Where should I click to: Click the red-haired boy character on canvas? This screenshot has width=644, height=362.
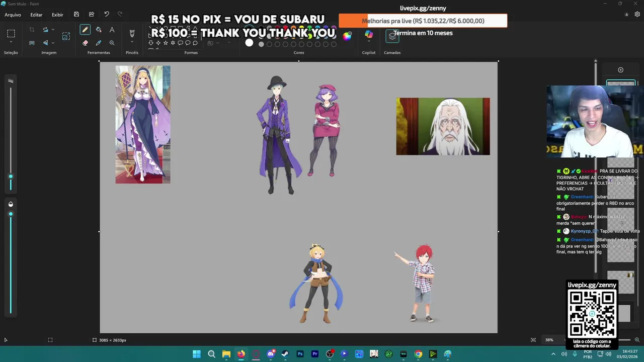pos(422,283)
